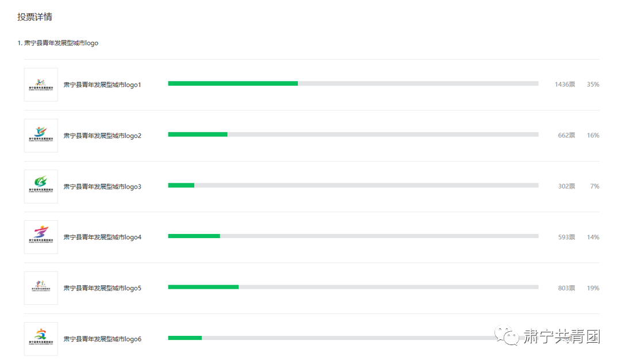Open the logo6 thumbnail image
The width and height of the screenshot is (621, 364).
[41, 339]
